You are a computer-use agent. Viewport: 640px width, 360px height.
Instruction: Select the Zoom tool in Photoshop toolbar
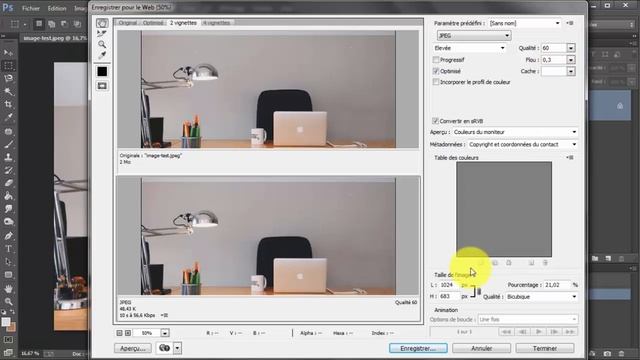point(9,302)
